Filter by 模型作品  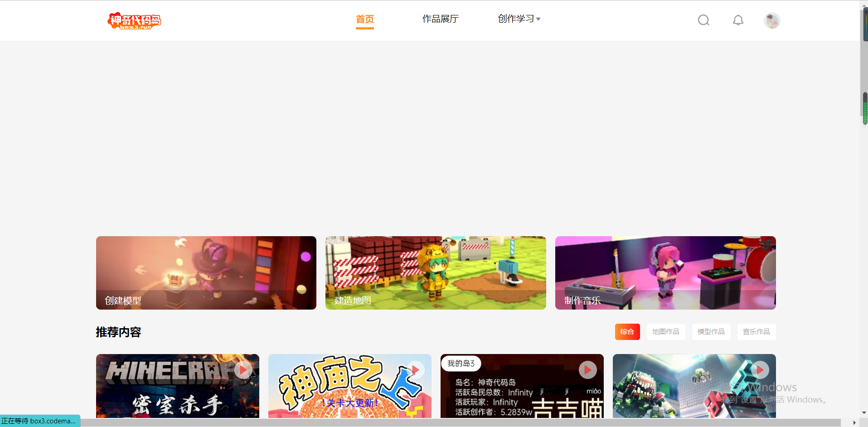(x=711, y=332)
